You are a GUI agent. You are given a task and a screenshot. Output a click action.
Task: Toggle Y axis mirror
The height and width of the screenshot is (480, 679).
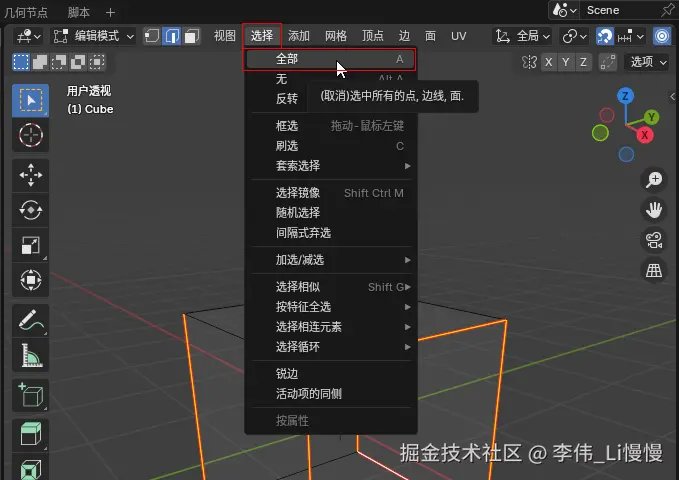coord(566,62)
